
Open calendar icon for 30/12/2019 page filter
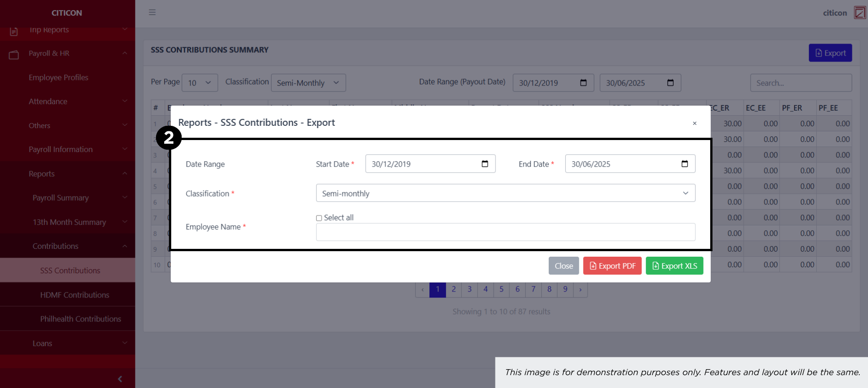pyautogui.click(x=584, y=83)
